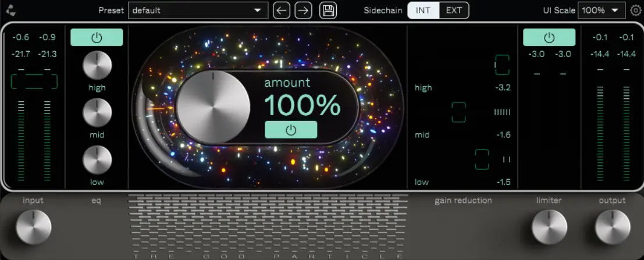Click the limiter left value -3.0
The width and height of the screenshot is (644, 260).
click(536, 54)
